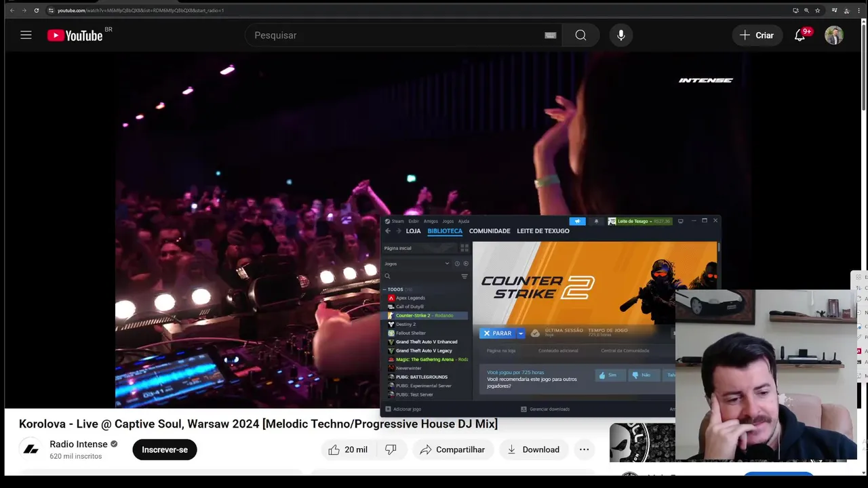Image resolution: width=868 pixels, height=488 pixels.
Task: Switch to the LOJA tab in Steam
Action: [413, 231]
